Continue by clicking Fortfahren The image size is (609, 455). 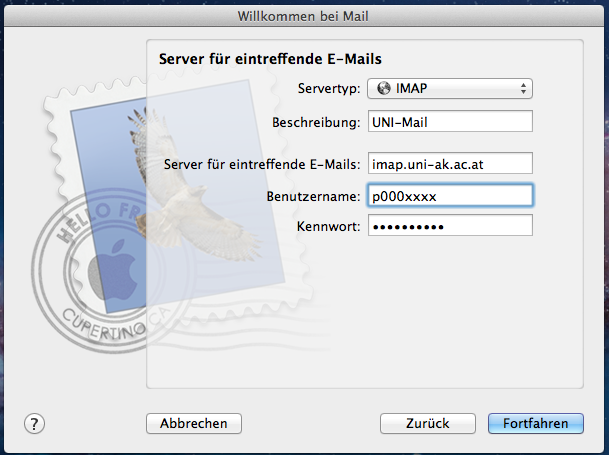click(x=535, y=423)
